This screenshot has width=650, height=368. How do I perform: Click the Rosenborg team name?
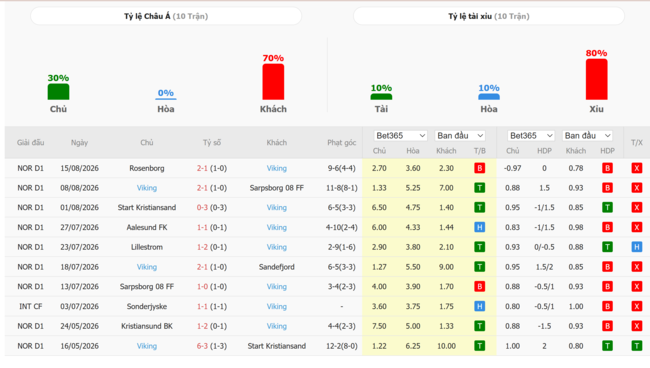coord(147,168)
